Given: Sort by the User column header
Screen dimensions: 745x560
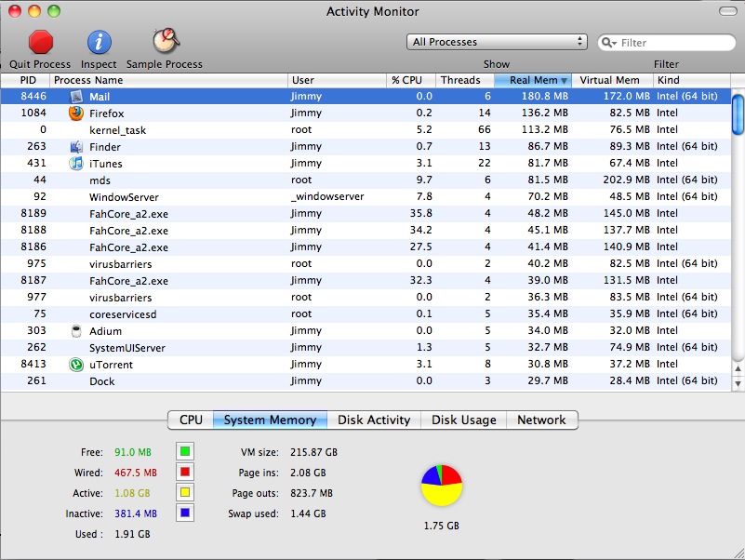Looking at the screenshot, I should tap(337, 80).
